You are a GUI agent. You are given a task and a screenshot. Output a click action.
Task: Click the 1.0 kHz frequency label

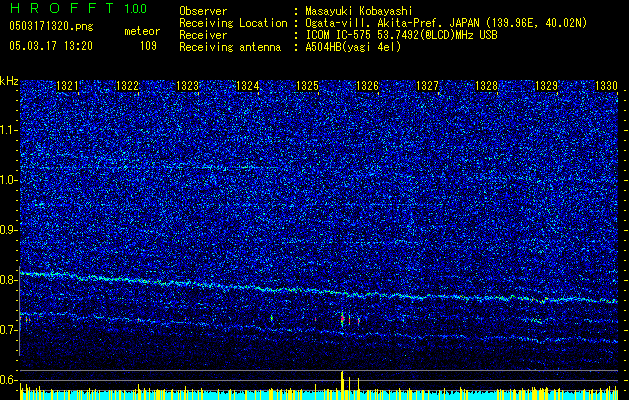(9, 180)
